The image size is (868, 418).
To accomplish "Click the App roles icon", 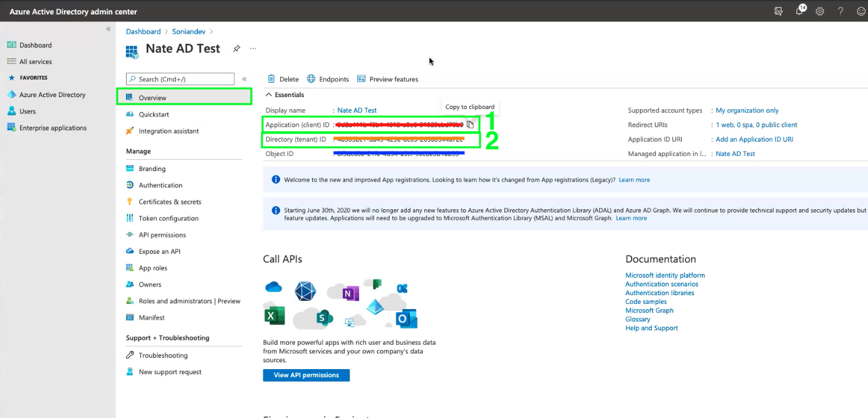I will [x=130, y=268].
